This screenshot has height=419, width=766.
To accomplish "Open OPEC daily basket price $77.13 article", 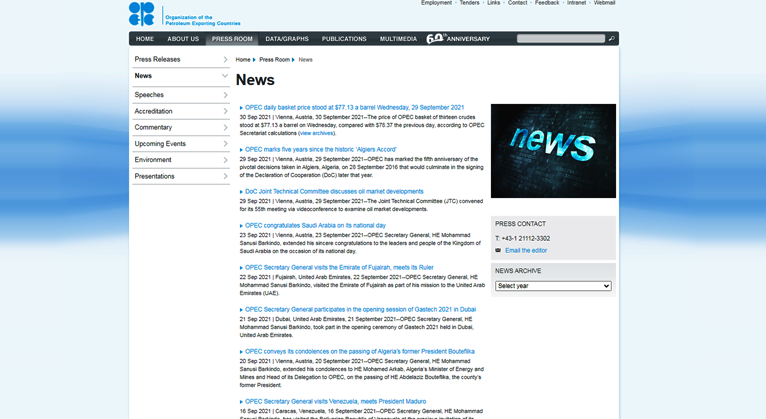I will pos(355,107).
